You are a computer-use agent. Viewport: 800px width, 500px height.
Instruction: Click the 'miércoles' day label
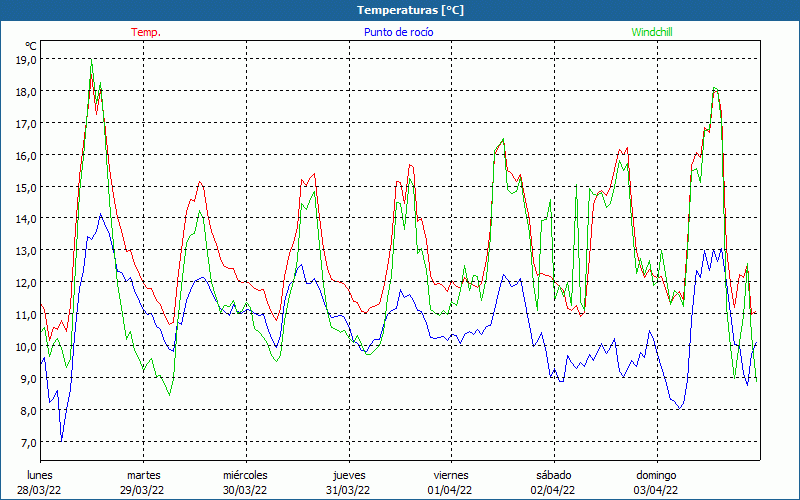(245, 475)
